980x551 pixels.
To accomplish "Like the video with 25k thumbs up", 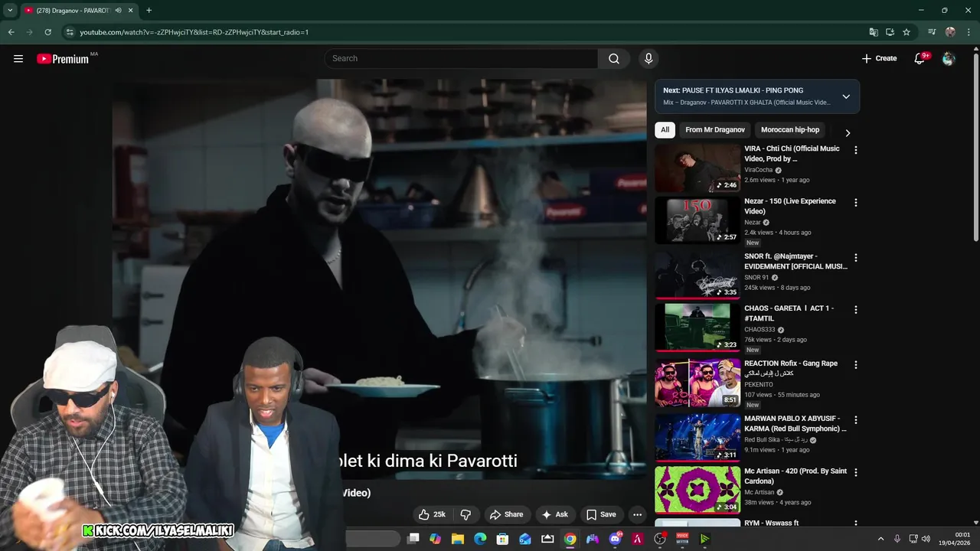I will point(432,514).
